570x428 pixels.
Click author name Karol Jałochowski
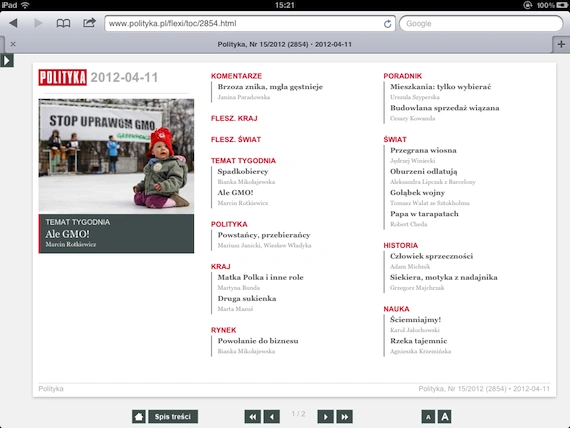coord(415,330)
